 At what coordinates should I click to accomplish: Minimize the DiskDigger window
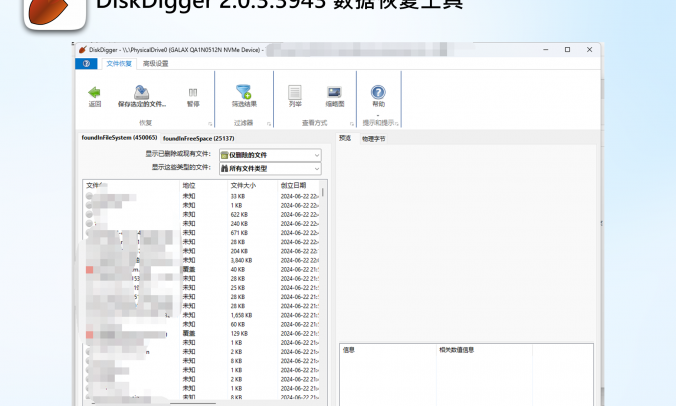tap(546, 50)
